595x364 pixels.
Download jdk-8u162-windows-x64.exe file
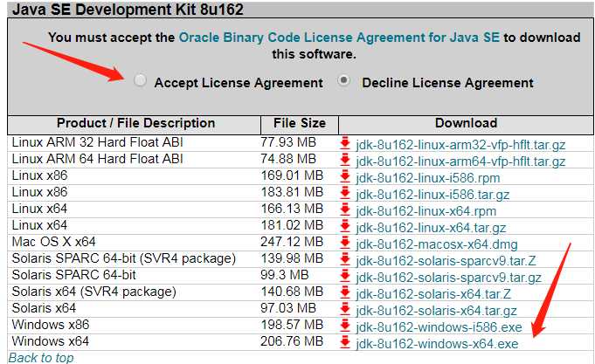437,344
